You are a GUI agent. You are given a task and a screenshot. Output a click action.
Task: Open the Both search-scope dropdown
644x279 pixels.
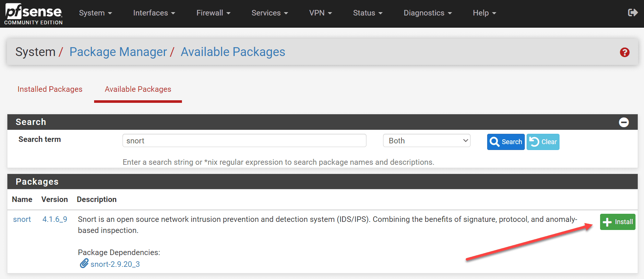click(x=427, y=141)
